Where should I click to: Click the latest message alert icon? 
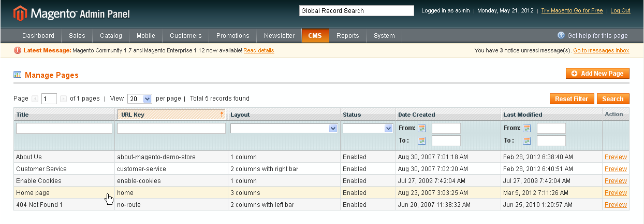coord(18,50)
